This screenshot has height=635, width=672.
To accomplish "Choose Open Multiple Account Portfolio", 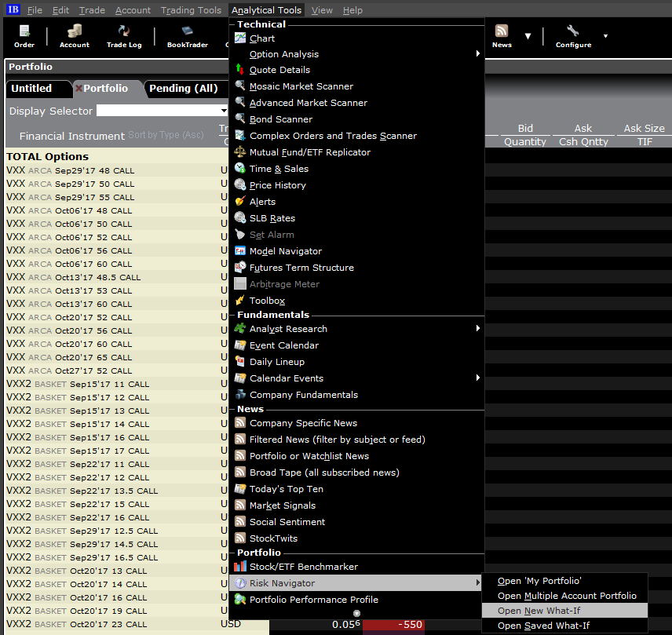I will coord(564,596).
